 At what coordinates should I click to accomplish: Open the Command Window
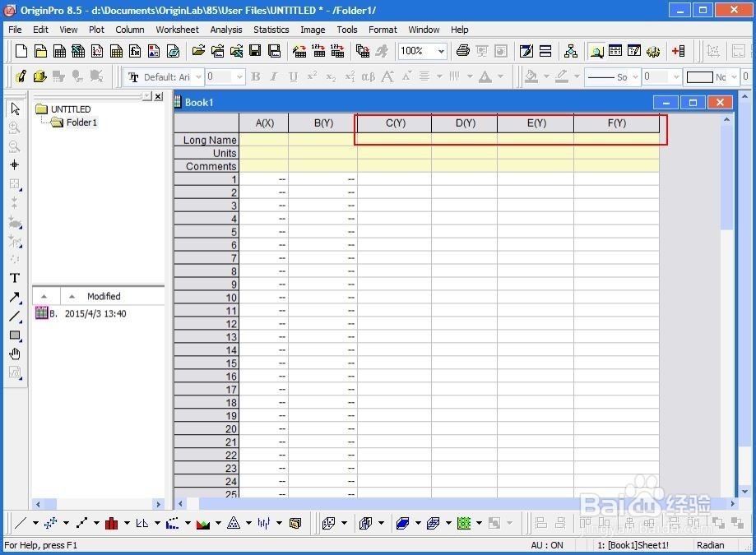tap(634, 51)
